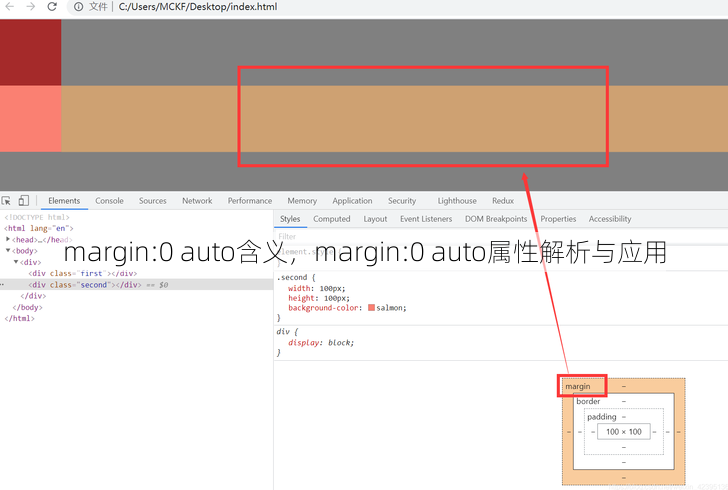Select the Accessibility sub-tab

click(610, 219)
